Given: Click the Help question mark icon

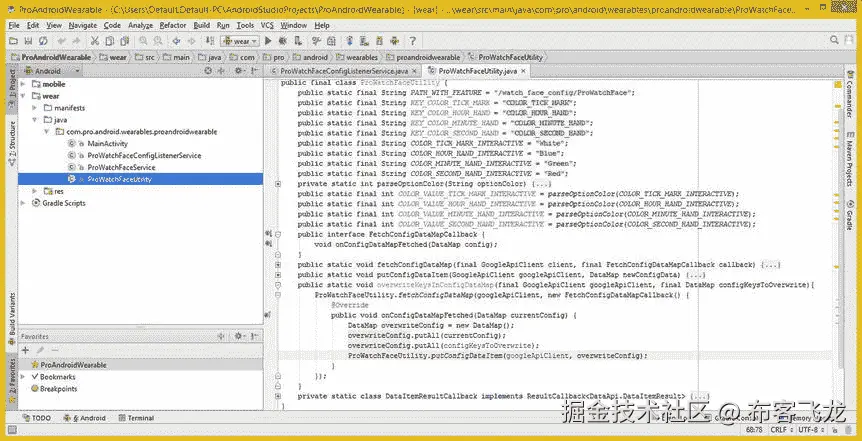Looking at the screenshot, I should click(x=412, y=41).
